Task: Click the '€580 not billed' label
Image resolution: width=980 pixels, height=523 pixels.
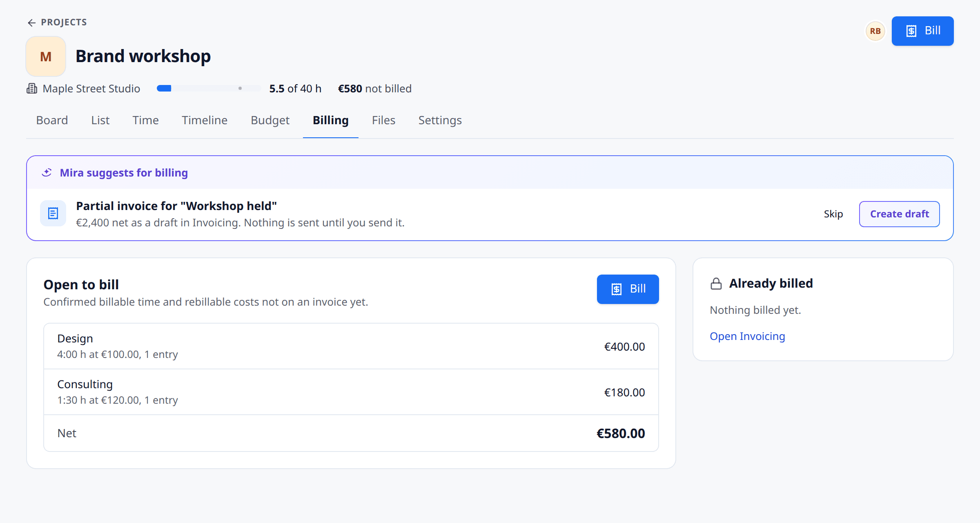Action: click(374, 89)
